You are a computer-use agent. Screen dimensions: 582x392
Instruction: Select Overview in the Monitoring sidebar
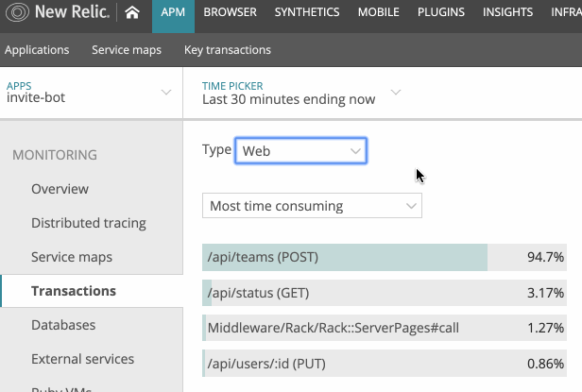tap(60, 189)
